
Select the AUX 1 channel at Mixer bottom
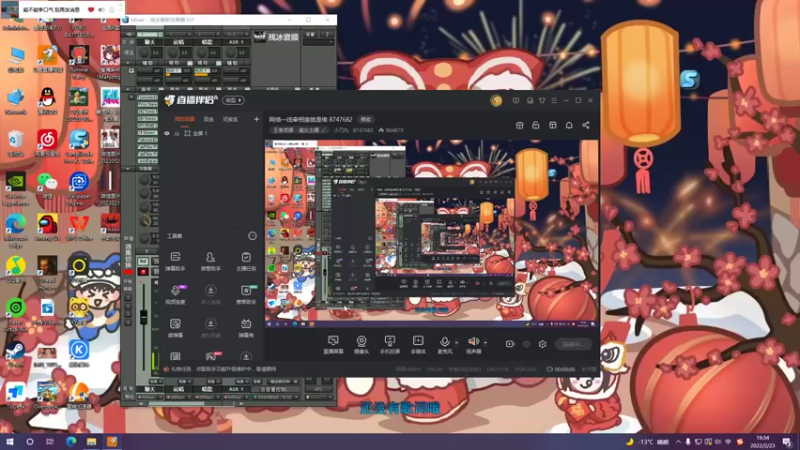point(235,389)
